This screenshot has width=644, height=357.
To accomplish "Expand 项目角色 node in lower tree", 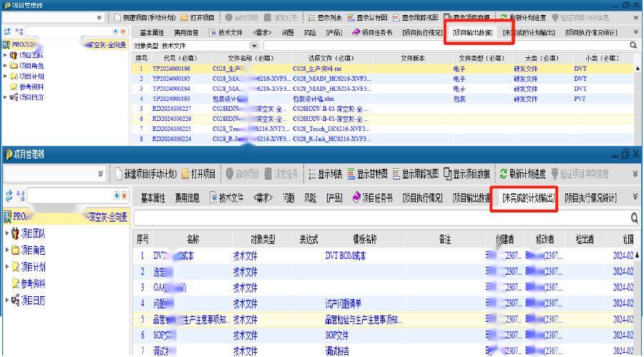I will 7,250.
